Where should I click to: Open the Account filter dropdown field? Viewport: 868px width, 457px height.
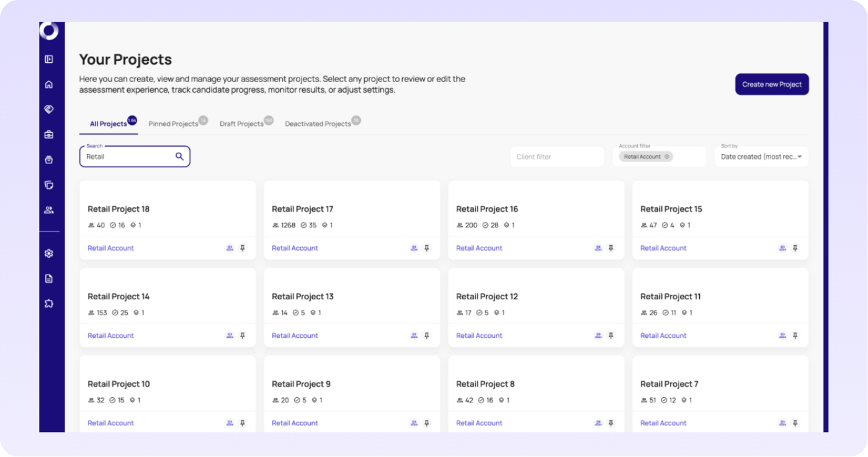(689, 157)
